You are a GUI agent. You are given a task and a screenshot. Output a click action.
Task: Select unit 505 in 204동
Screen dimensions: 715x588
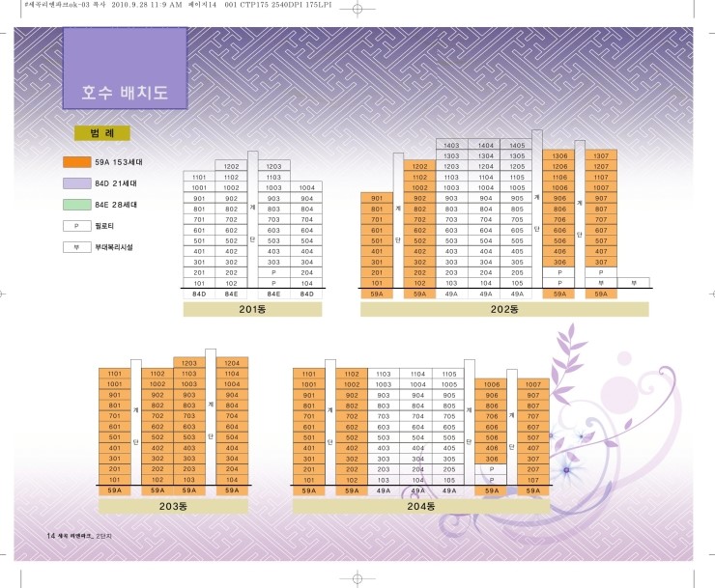(x=449, y=437)
